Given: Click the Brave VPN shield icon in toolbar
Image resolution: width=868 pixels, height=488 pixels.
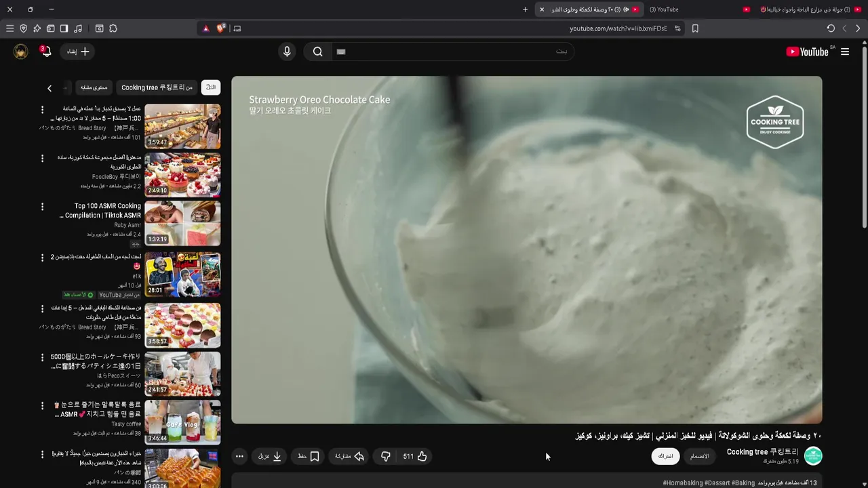Looking at the screenshot, I should coord(23,28).
